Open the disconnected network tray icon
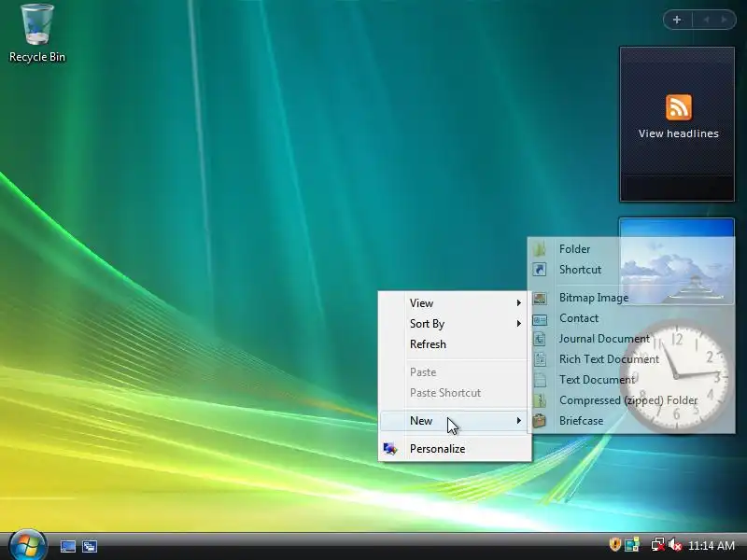This screenshot has width=747, height=560. click(658, 544)
